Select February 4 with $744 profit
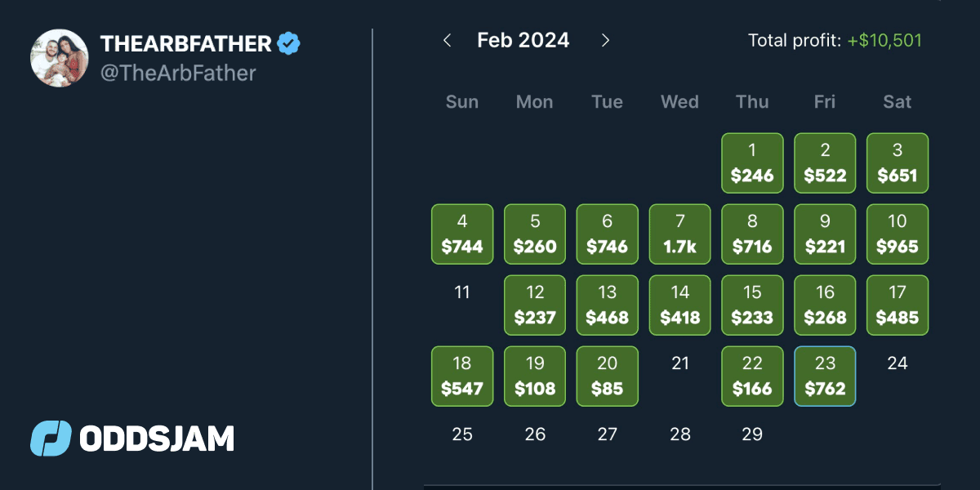The width and height of the screenshot is (980, 490). (x=462, y=234)
